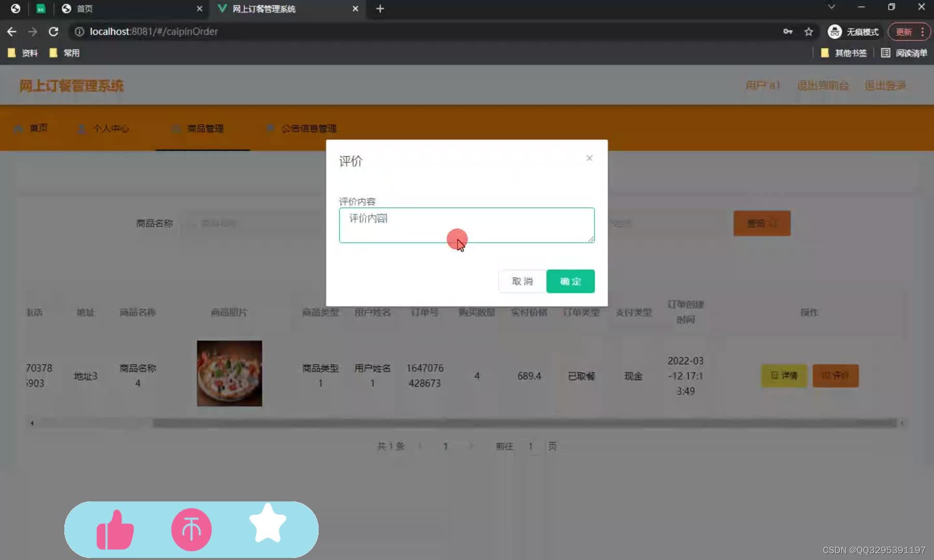Screen dimensions: 934x560
Task: Click the scrollbar left arrow
Action: click(x=32, y=423)
